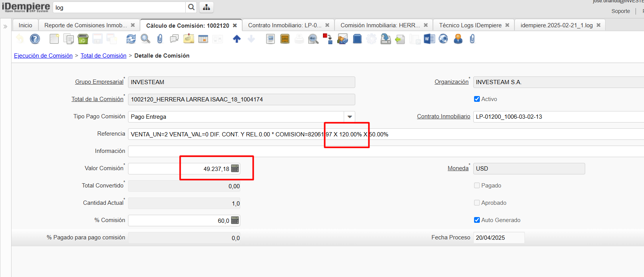Navigate to Total de Comisión breadcrumb link
The height and width of the screenshot is (277, 644).
tap(103, 56)
